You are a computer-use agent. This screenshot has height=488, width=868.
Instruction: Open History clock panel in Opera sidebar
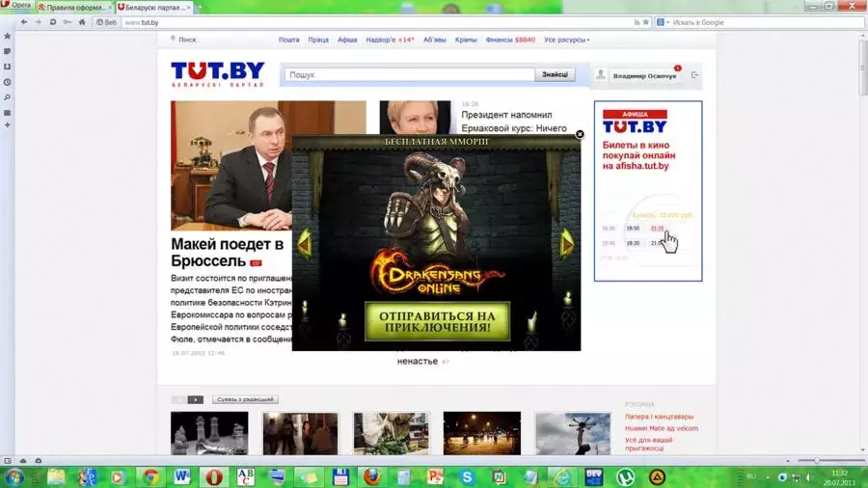pos(7,82)
